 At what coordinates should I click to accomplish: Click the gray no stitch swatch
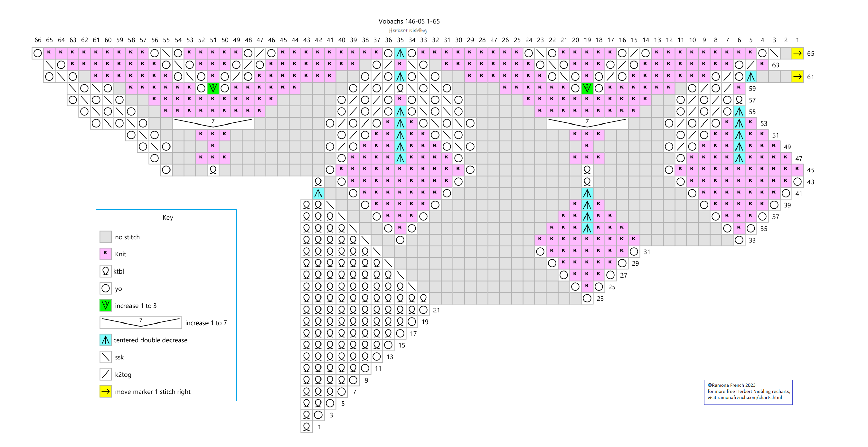point(106,237)
